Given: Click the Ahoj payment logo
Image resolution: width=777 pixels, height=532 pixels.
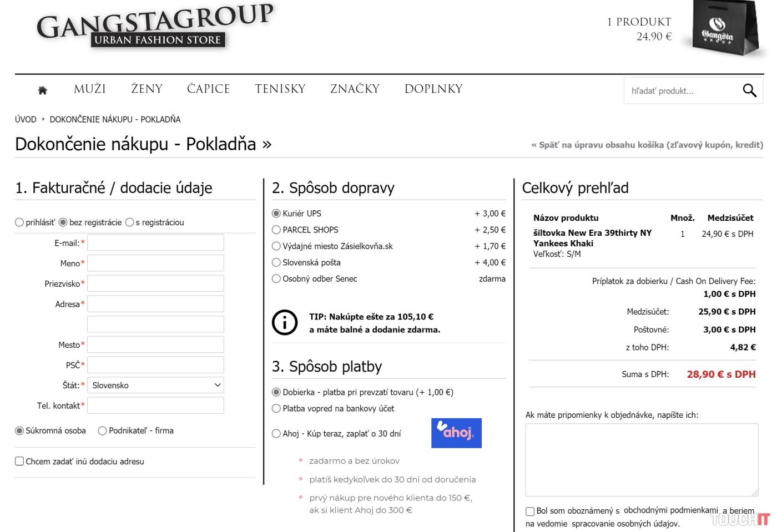Looking at the screenshot, I should pyautogui.click(x=456, y=433).
